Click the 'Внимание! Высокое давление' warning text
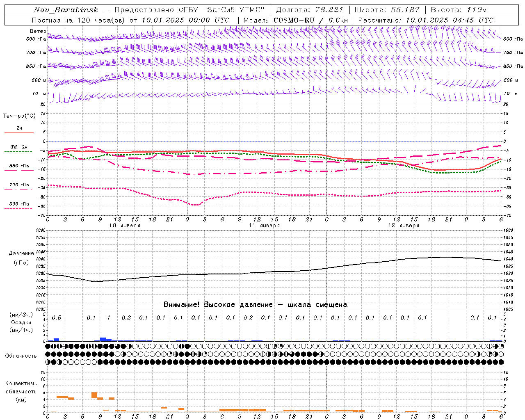525x420 pixels. coord(218,304)
